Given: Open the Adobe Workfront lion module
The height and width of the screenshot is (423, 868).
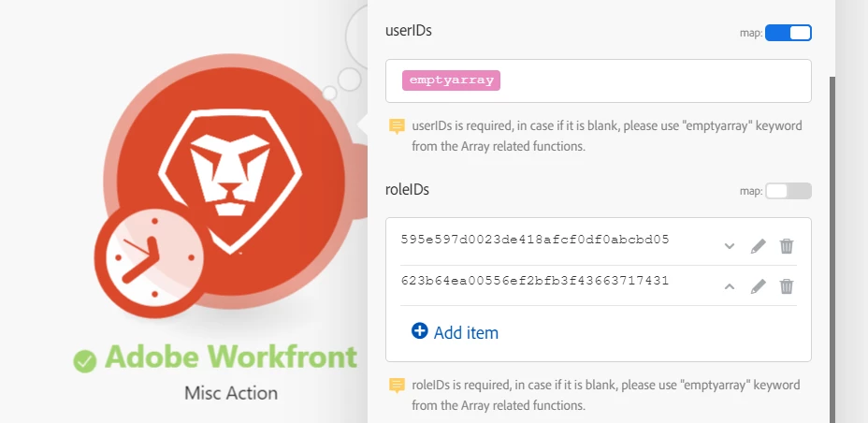Looking at the screenshot, I should 230,181.
